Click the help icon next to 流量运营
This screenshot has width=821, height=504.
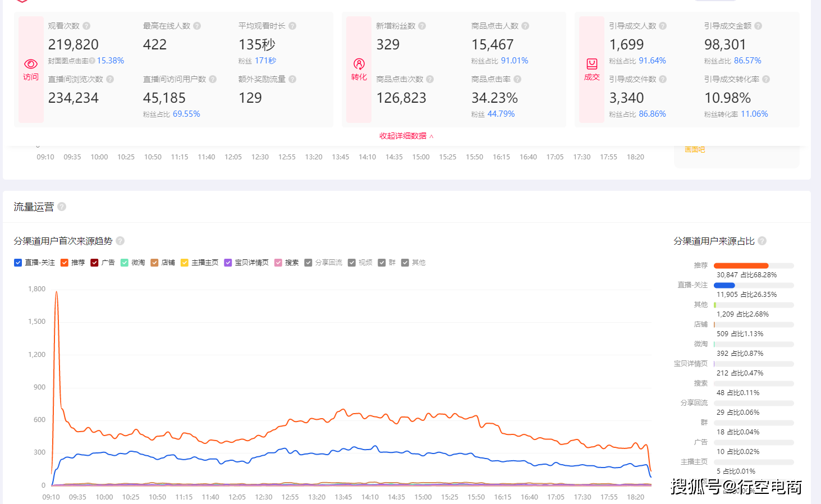[62, 207]
